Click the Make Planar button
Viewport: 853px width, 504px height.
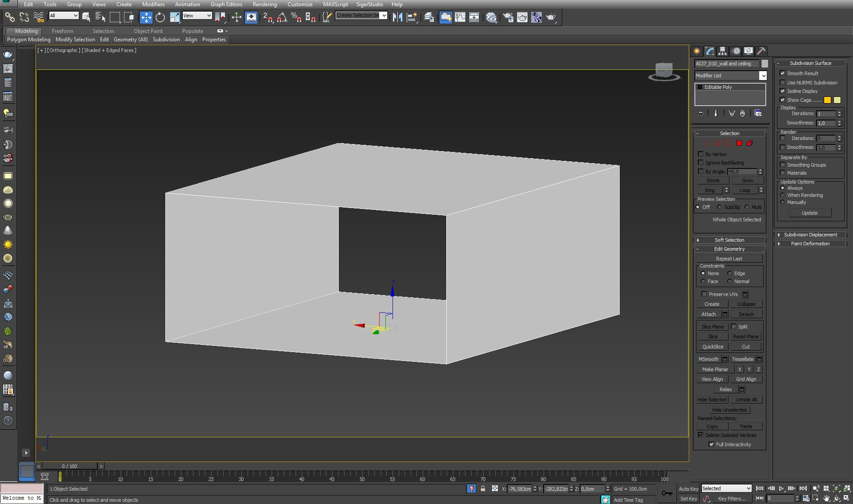pyautogui.click(x=715, y=369)
